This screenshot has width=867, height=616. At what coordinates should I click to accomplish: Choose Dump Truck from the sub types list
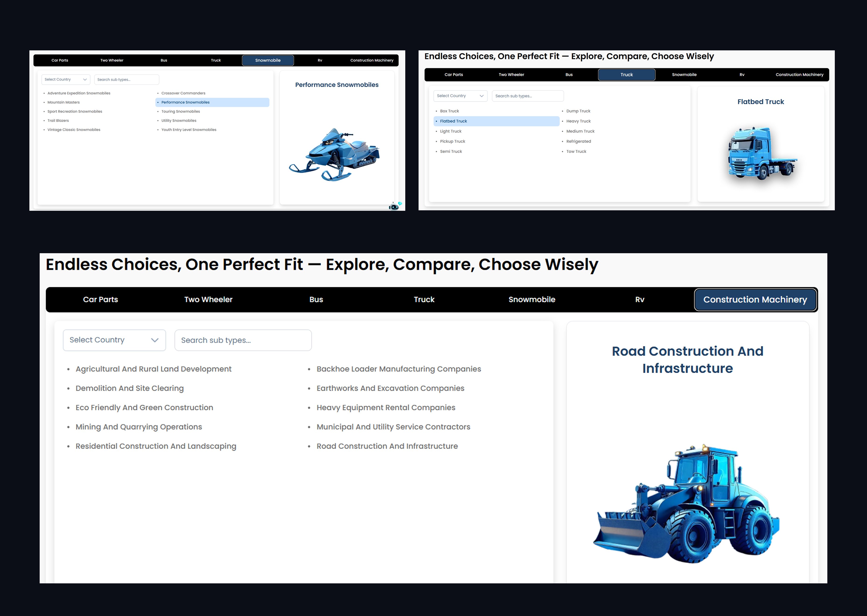[578, 111]
